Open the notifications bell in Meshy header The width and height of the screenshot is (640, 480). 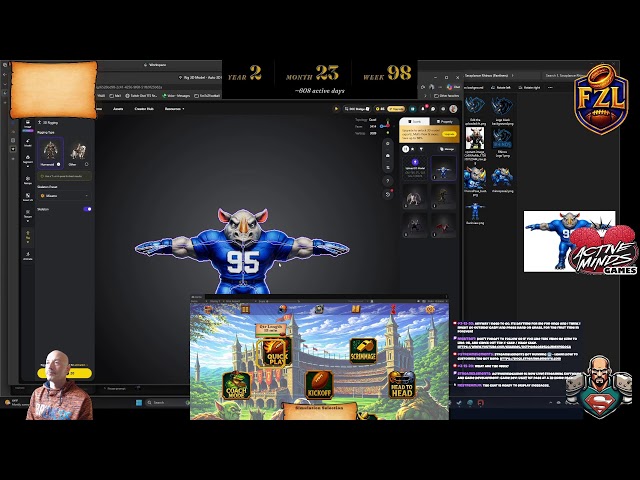423,109
